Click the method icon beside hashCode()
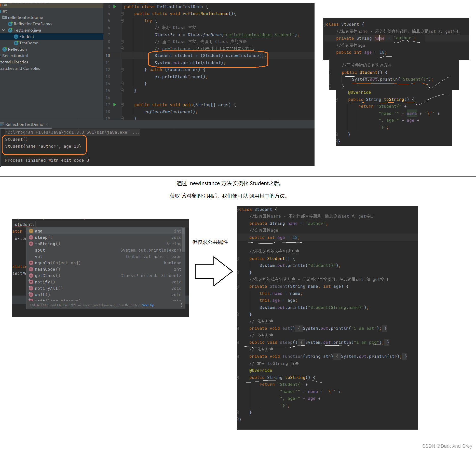This screenshot has width=476, height=451. click(31, 269)
